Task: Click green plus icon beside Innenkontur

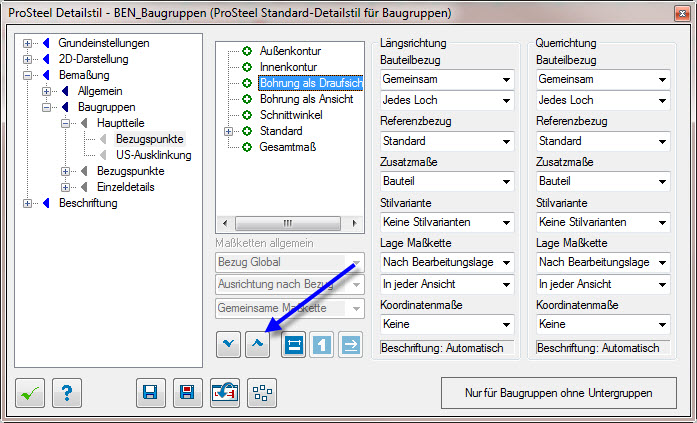Action: 247,67
